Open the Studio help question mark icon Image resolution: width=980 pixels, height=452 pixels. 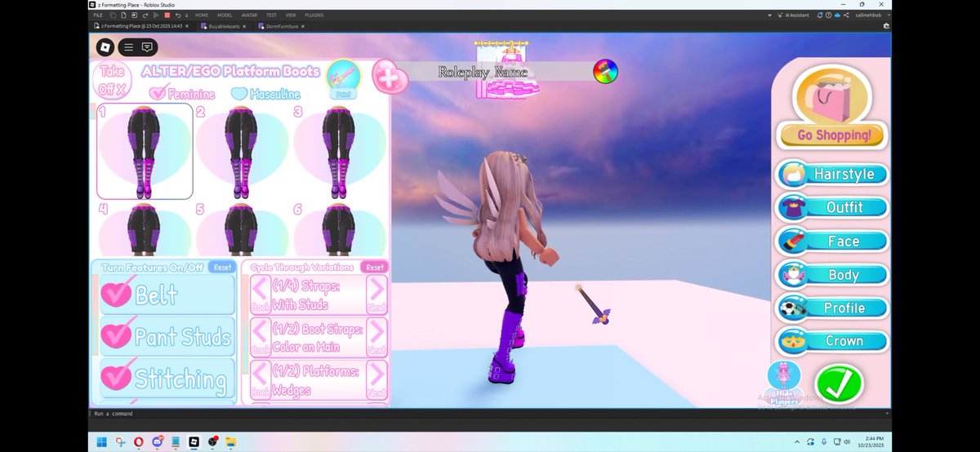coord(829,15)
